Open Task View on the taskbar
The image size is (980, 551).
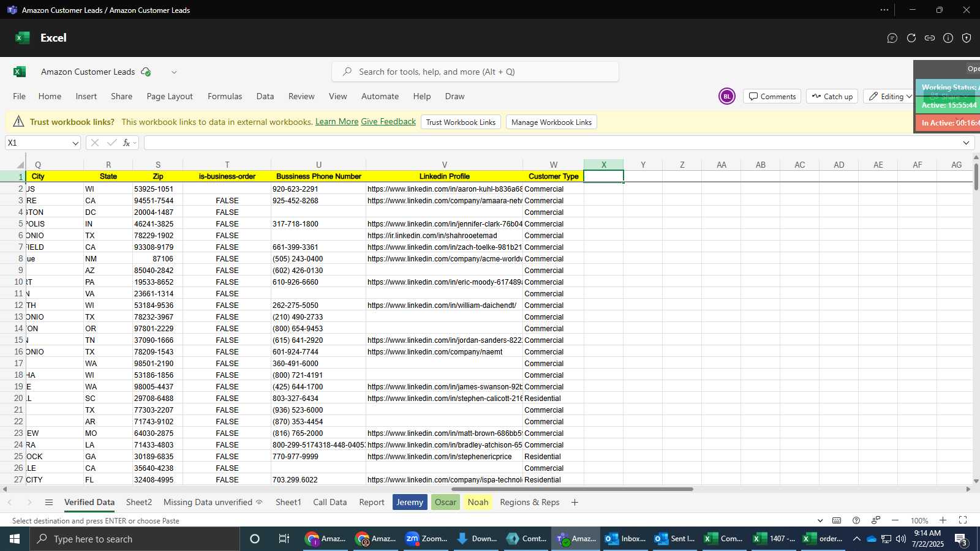284,539
